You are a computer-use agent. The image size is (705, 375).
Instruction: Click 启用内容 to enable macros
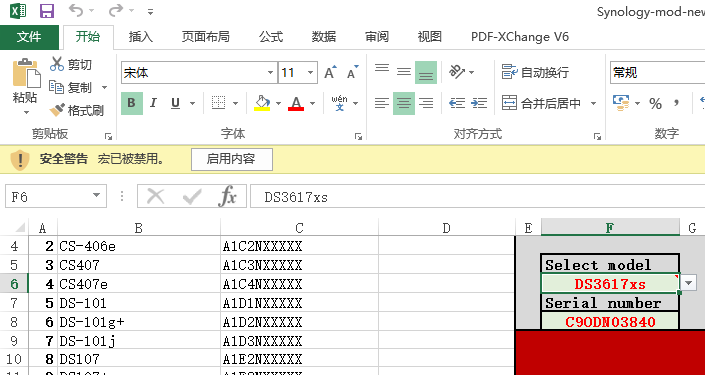pyautogui.click(x=232, y=159)
